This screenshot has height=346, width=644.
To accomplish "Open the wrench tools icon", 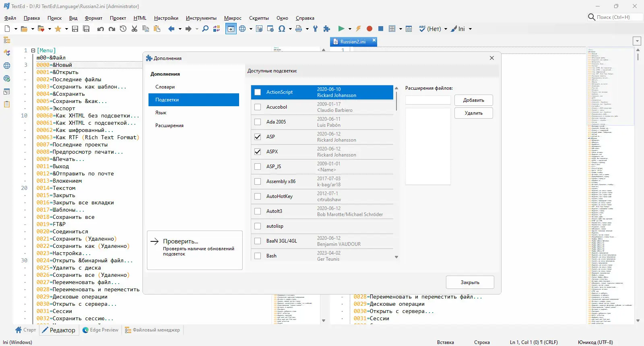I will tap(316, 29).
